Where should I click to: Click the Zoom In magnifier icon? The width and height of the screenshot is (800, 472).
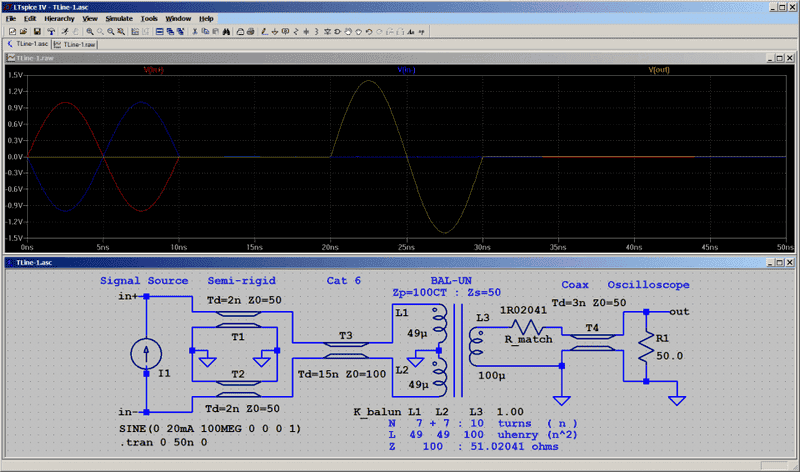[89, 32]
